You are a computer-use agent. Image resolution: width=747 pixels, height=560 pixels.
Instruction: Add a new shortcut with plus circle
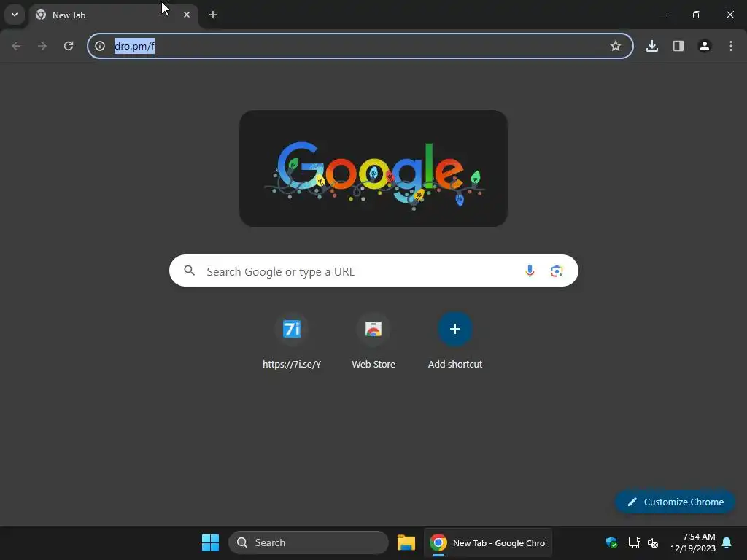pyautogui.click(x=455, y=329)
